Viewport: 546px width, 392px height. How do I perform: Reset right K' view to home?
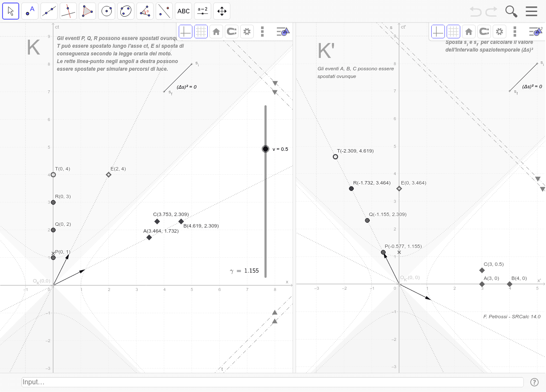(x=469, y=32)
